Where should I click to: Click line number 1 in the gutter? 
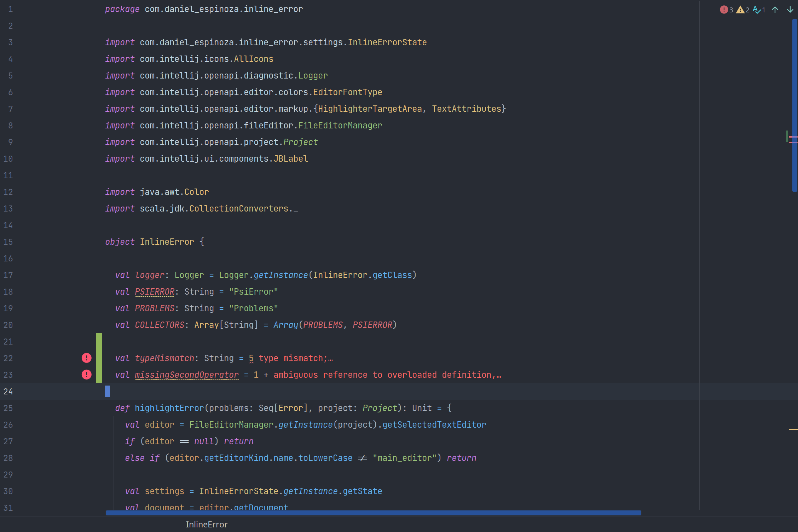point(11,9)
